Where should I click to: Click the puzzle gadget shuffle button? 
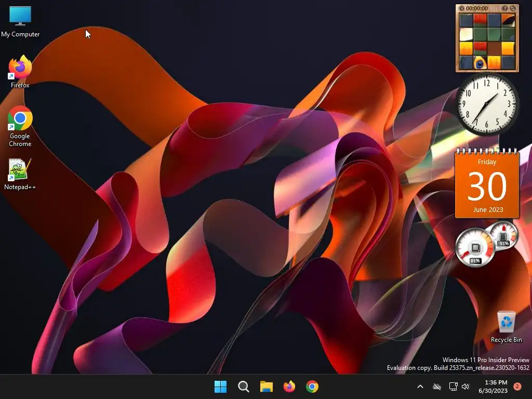(513, 8)
